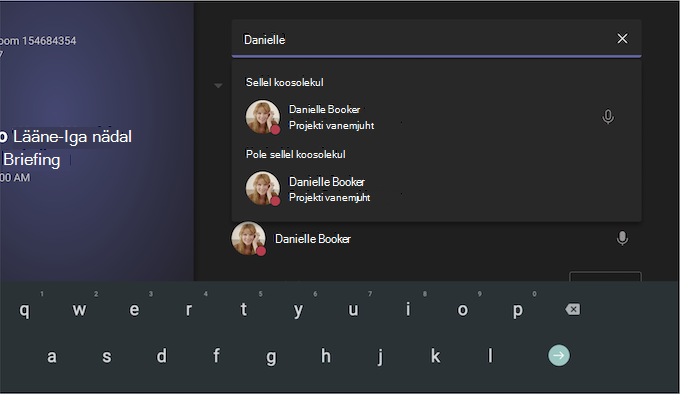
Task: Click Danielle Booker avatar in Sellel koosolekul
Action: (262, 117)
